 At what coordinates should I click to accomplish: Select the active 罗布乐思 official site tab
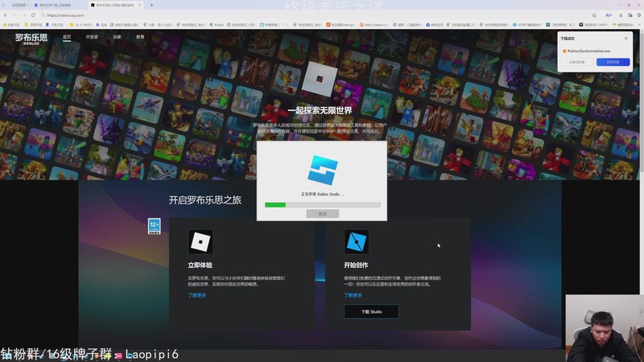tap(116, 5)
